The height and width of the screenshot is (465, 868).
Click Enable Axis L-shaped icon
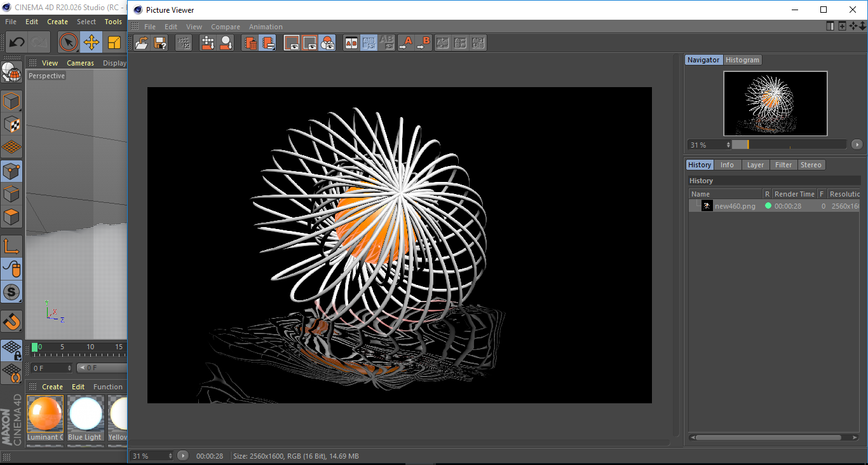11,246
